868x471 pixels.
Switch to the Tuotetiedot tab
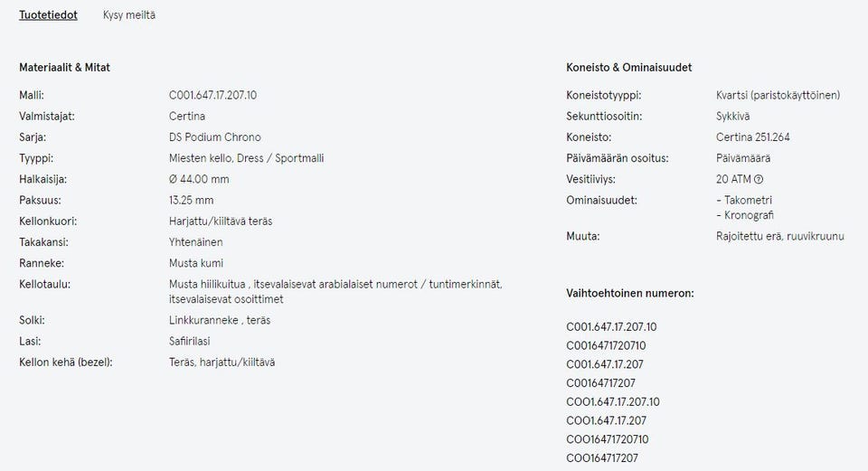pyautogui.click(x=48, y=15)
